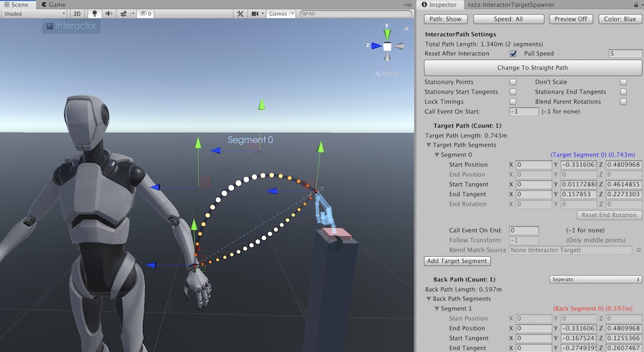Toggle 2D scene view mode
The width and height of the screenshot is (644, 352).
77,14
